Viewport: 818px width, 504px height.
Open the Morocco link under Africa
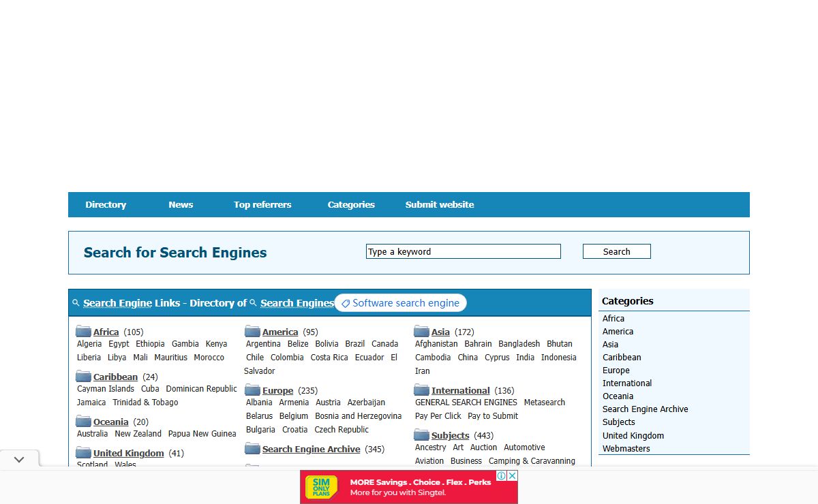coord(209,358)
